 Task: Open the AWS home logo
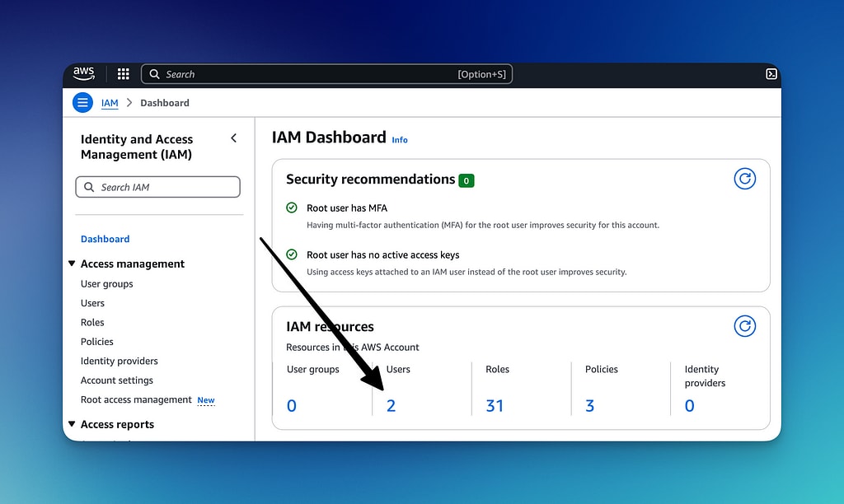click(84, 73)
